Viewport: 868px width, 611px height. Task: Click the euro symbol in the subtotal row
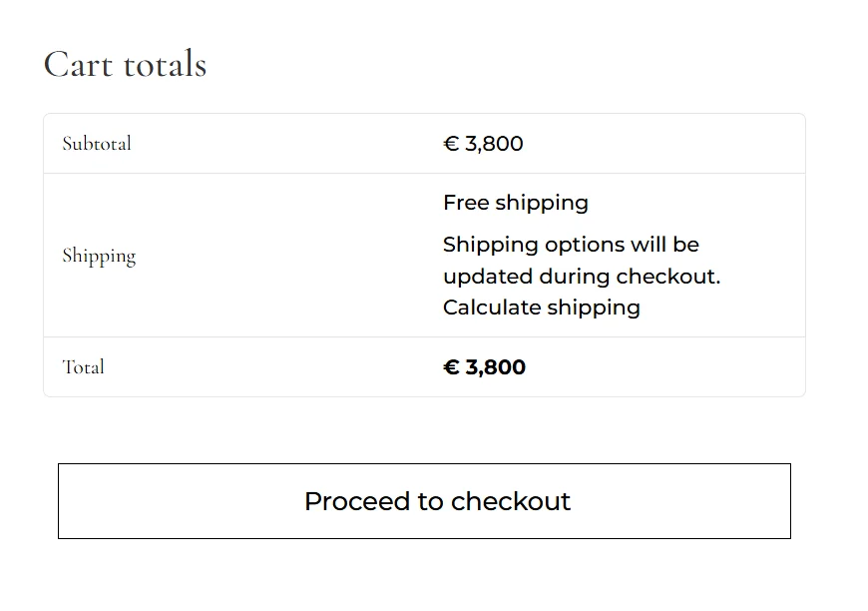coord(451,144)
